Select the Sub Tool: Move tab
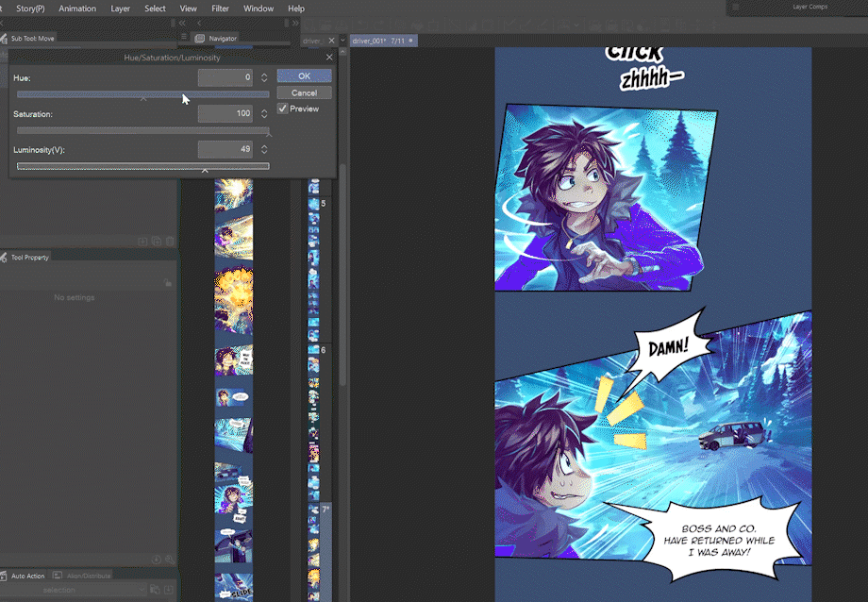The width and height of the screenshot is (868, 602). click(29, 38)
